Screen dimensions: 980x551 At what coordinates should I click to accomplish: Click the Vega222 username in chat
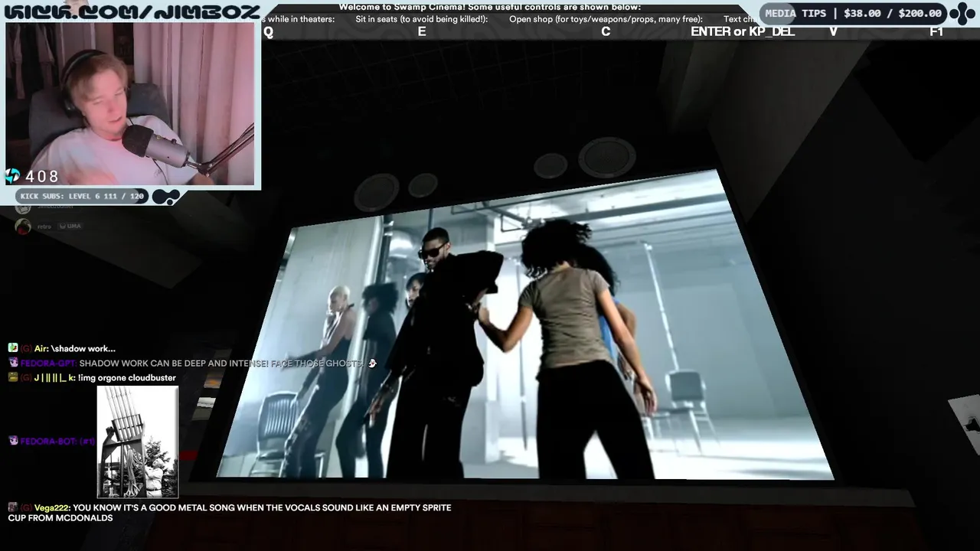tap(51, 507)
